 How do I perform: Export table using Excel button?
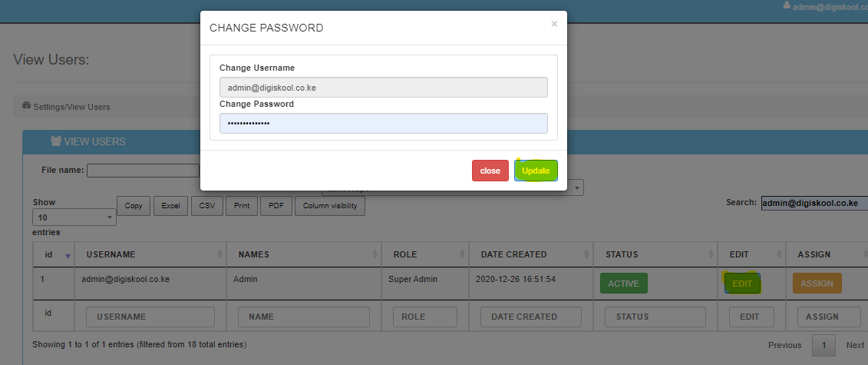[x=170, y=206]
